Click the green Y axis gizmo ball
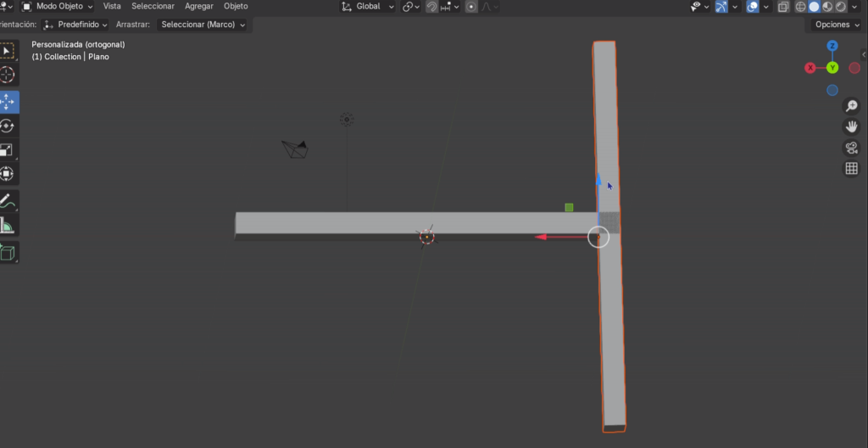This screenshot has width=868, height=448. pos(832,68)
